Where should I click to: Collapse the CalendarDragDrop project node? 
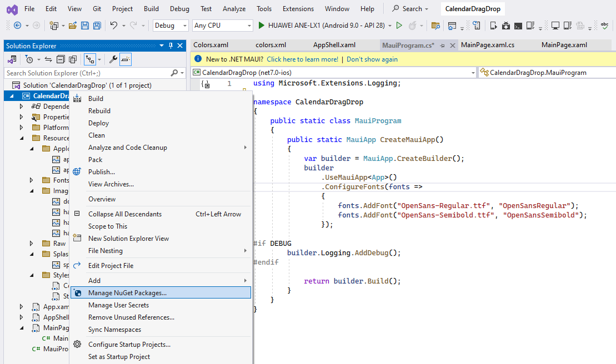pos(12,95)
